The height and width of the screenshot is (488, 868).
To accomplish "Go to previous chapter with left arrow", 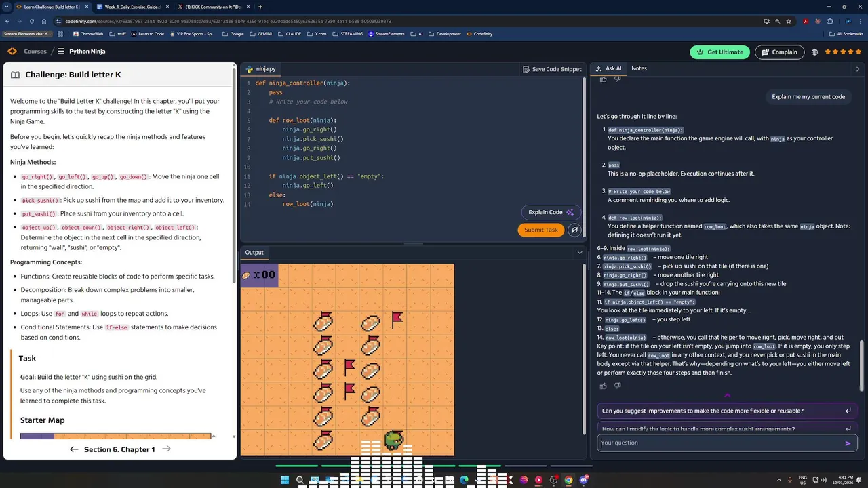I will pos(74,449).
